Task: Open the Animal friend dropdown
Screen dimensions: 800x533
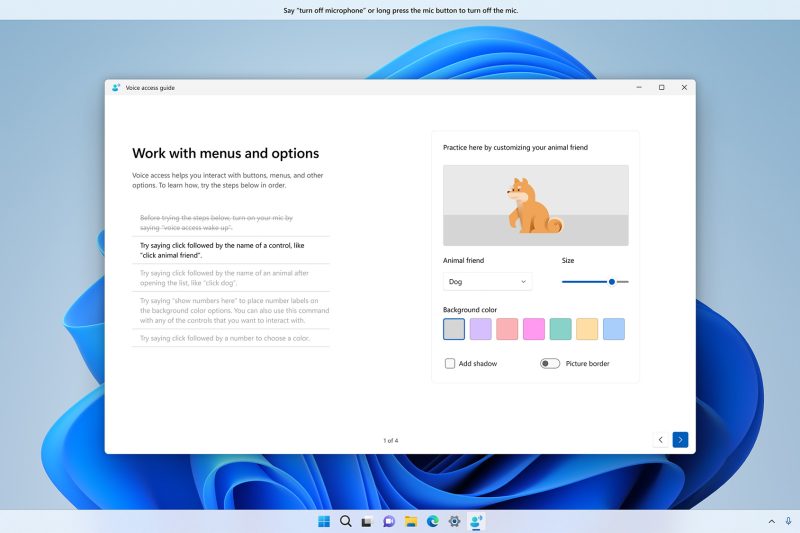Action: 487,282
